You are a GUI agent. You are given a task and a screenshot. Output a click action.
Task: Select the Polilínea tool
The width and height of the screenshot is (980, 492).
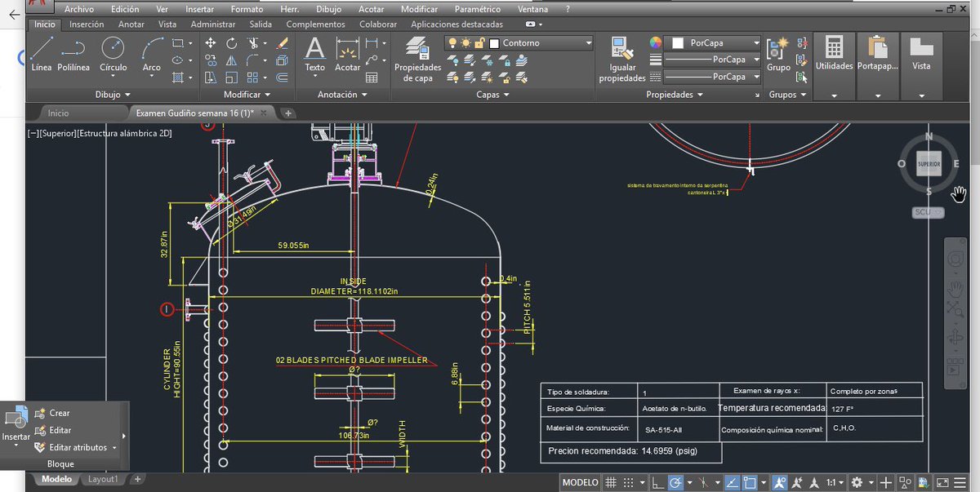click(x=73, y=55)
